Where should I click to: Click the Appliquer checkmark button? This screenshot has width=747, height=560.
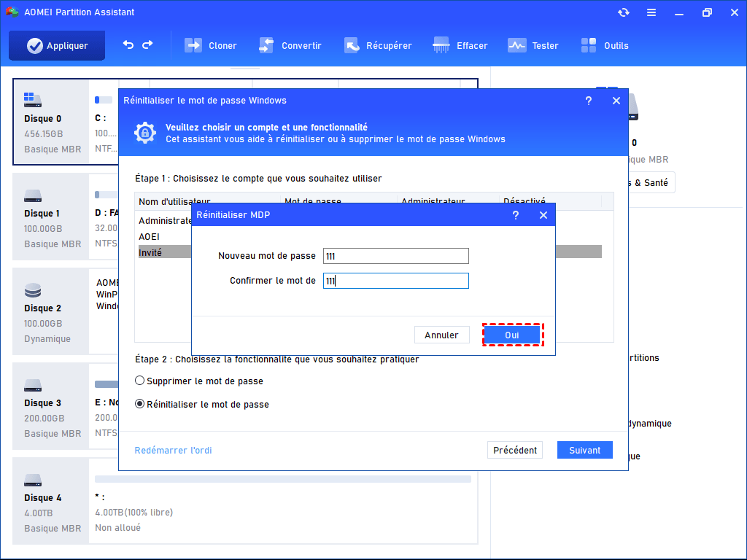pos(57,45)
